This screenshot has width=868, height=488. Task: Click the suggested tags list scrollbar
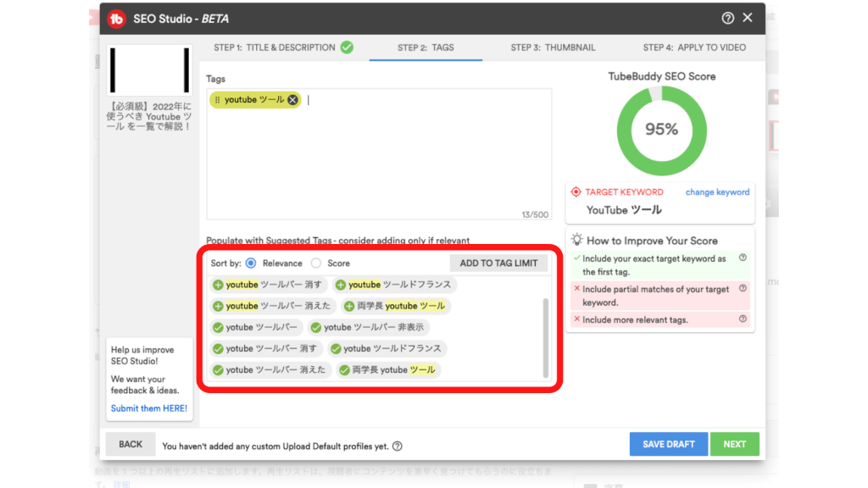coord(545,336)
